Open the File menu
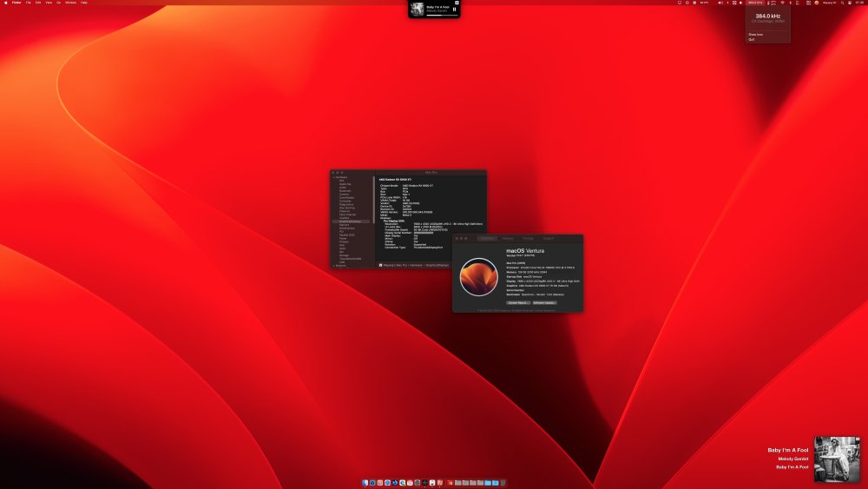Viewport: 868px width, 489px height. click(x=29, y=3)
